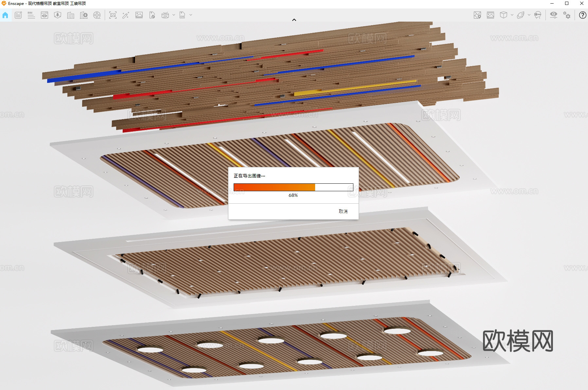Image resolution: width=588 pixels, height=390 pixels.
Task: Open Visual Settings eye slider icon
Action: 554,15
